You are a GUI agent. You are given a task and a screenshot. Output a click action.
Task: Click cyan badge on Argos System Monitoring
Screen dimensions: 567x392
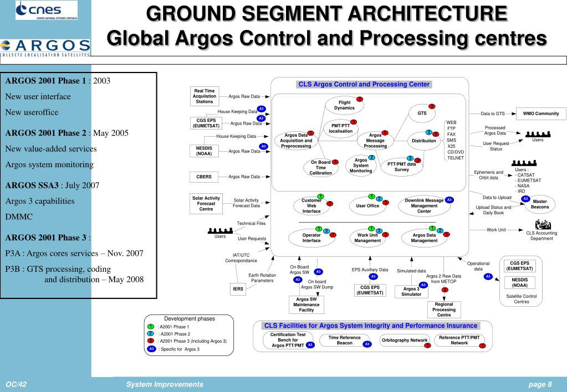371,158
